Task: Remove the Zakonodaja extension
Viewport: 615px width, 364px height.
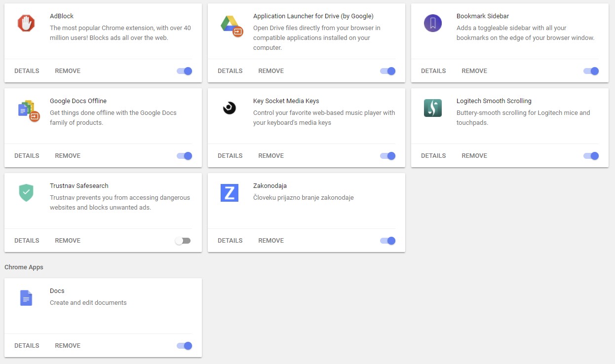Action: click(x=271, y=241)
